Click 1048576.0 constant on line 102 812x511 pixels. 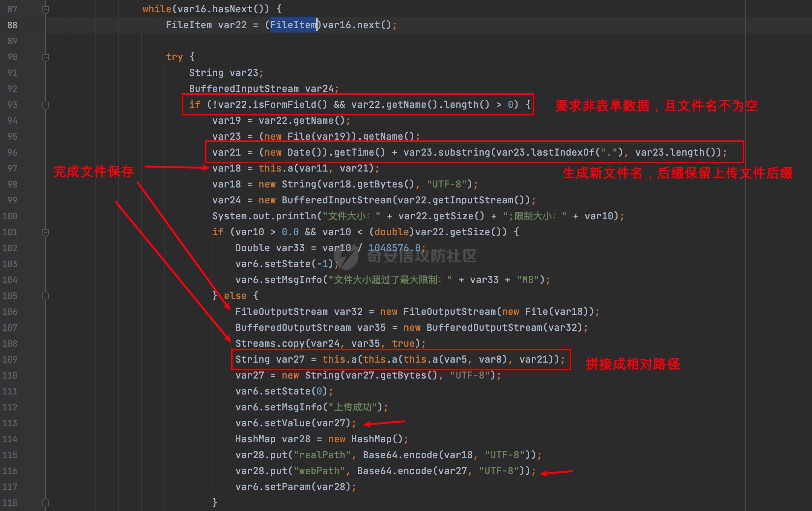[x=394, y=248]
